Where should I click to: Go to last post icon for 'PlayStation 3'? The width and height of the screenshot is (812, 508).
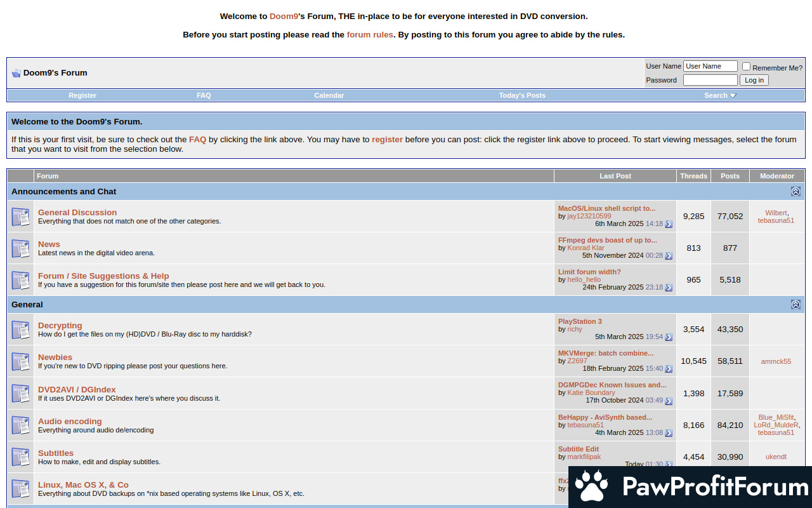[669, 337]
